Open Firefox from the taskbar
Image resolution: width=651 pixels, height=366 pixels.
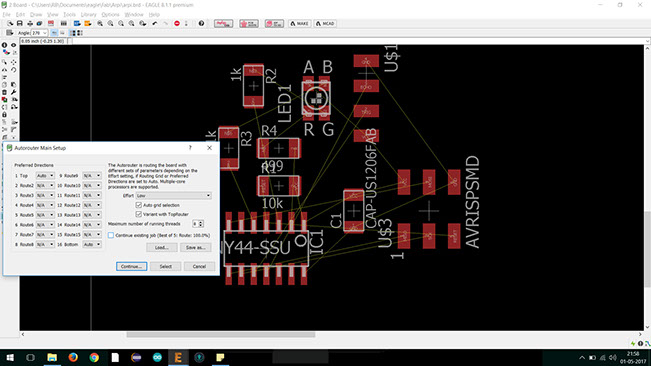click(x=73, y=357)
